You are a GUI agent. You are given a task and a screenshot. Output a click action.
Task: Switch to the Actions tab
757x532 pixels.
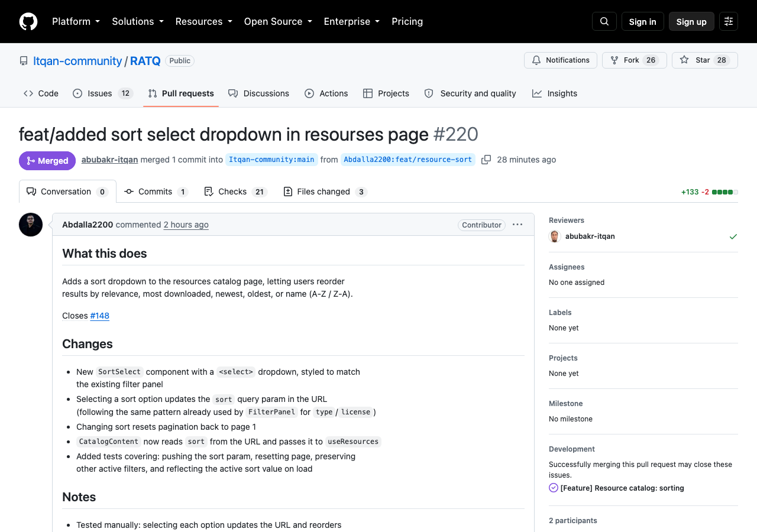326,93
